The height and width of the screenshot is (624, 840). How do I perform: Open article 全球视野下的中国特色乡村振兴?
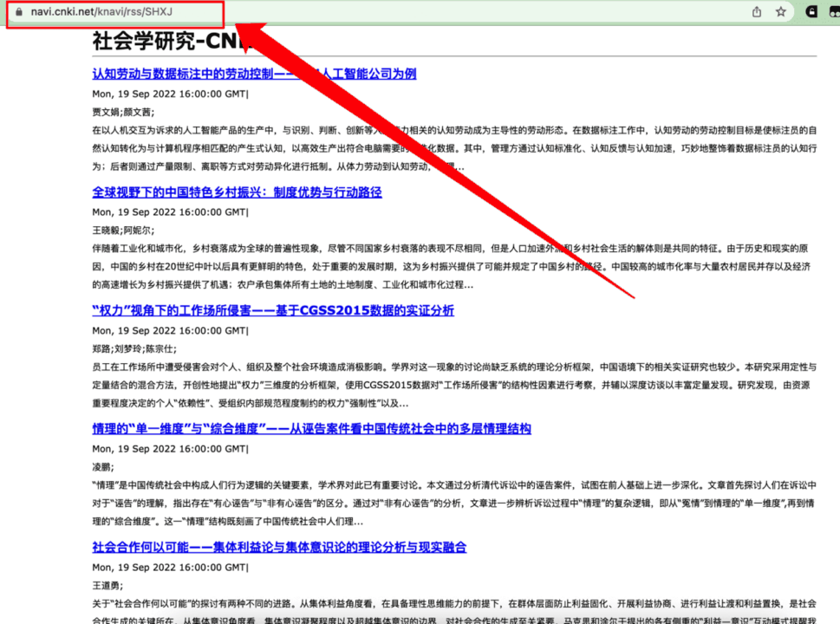pyautogui.click(x=237, y=192)
